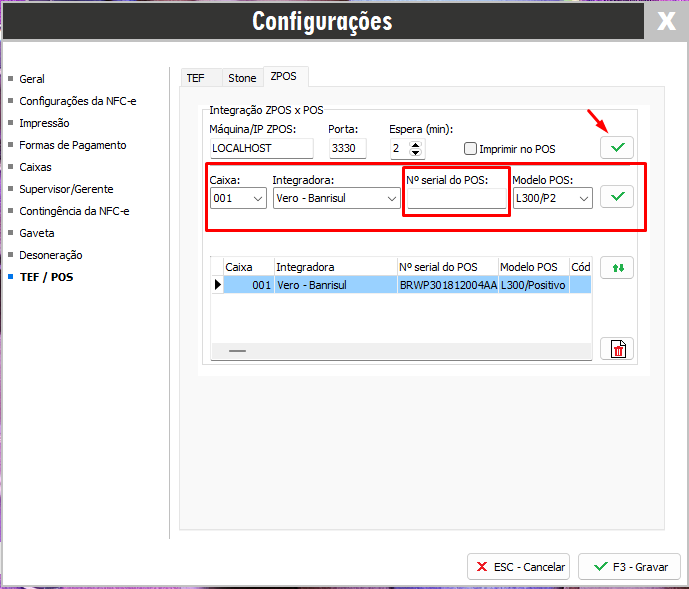The image size is (689, 589).
Task: Click the green up-down arrows reorder button
Action: 617,268
